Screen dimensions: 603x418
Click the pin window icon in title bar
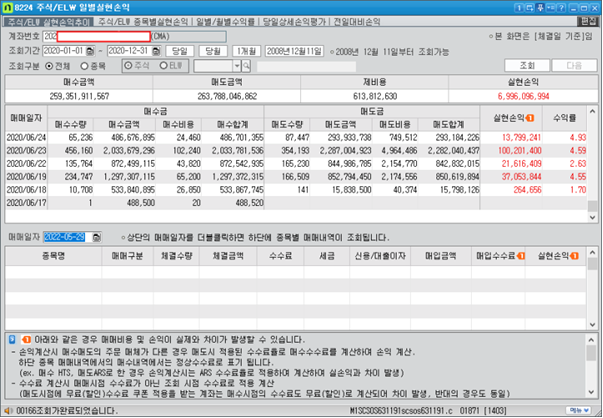540,8
